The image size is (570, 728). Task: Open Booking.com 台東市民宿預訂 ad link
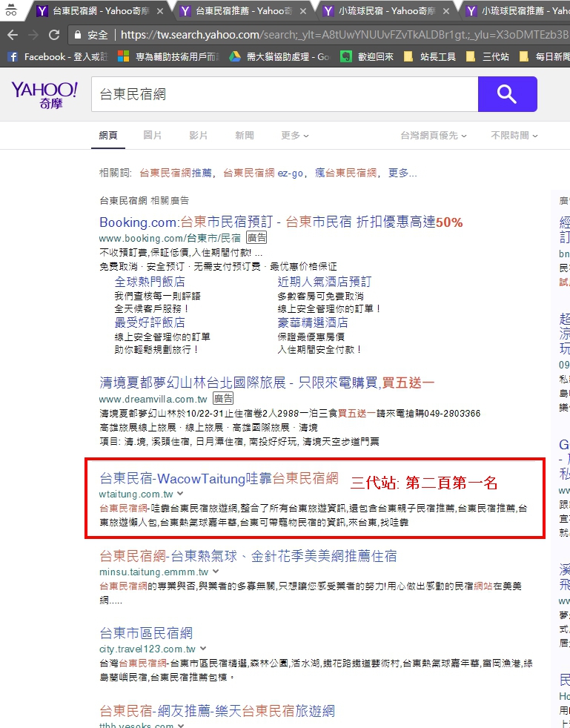281,222
